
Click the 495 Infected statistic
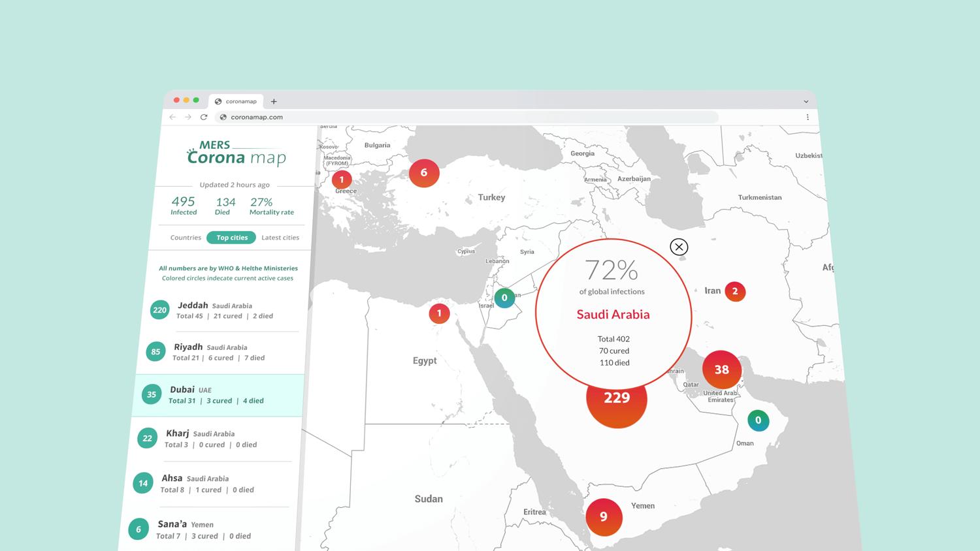pyautogui.click(x=184, y=206)
